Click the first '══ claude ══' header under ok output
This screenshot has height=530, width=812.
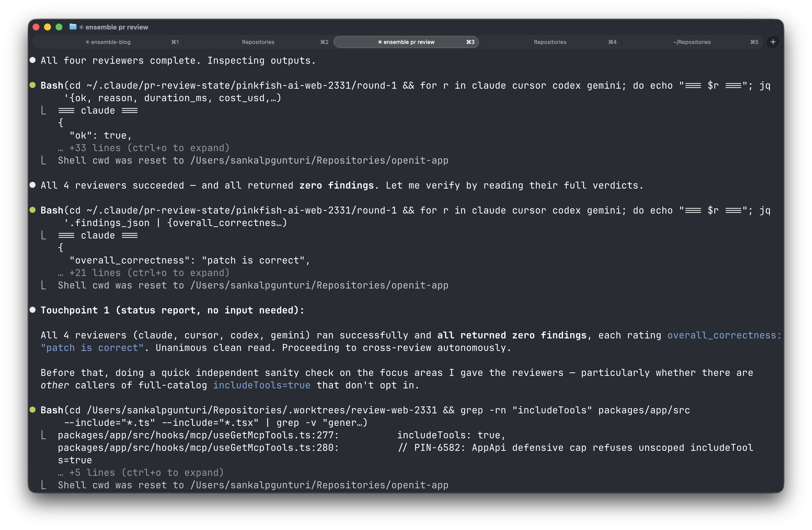click(98, 110)
